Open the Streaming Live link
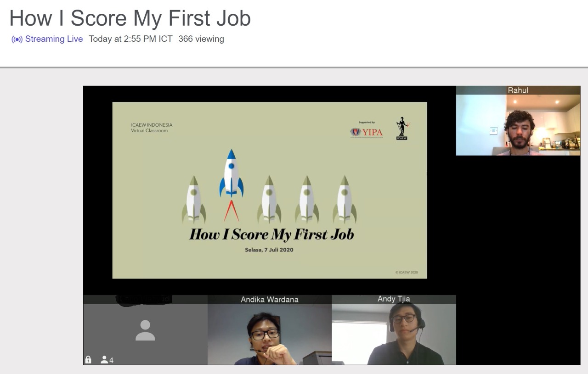This screenshot has width=588, height=374. click(x=54, y=39)
